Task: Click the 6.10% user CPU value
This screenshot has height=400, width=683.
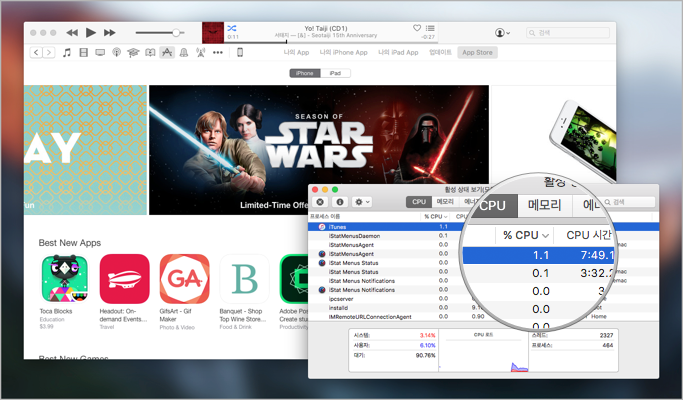Action: pyautogui.click(x=427, y=345)
